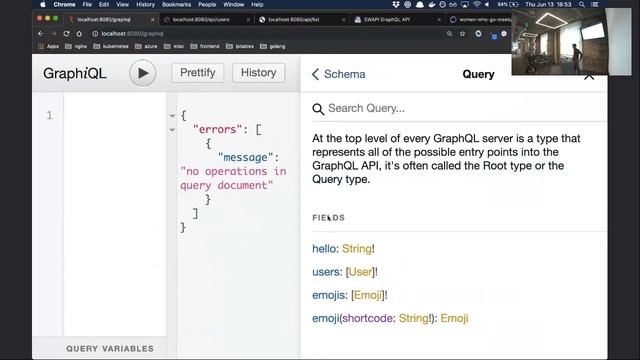Open the hello field documentation
This screenshot has height=360, width=640.
point(324,249)
